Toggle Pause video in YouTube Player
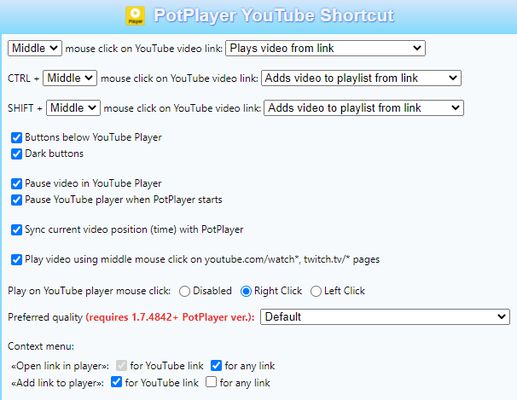 16,183
